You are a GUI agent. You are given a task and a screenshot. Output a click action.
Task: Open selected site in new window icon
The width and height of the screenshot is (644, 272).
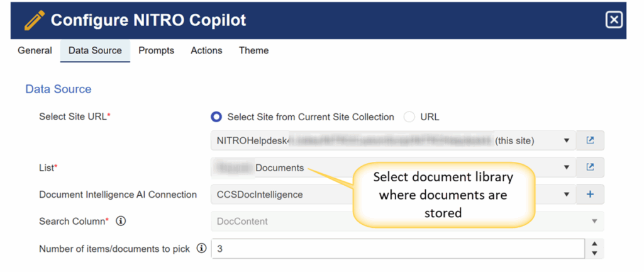point(590,140)
